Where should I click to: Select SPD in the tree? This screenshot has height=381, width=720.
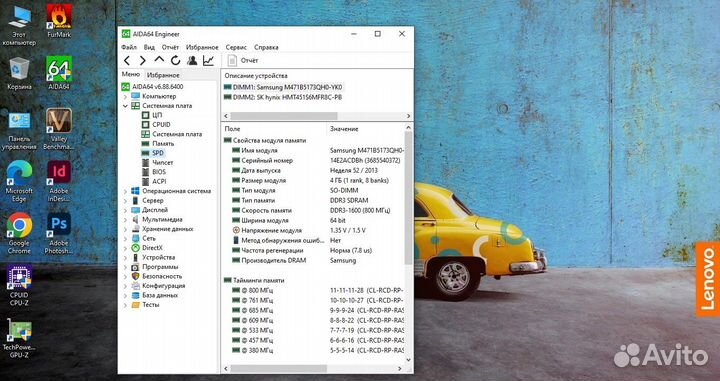[152, 153]
